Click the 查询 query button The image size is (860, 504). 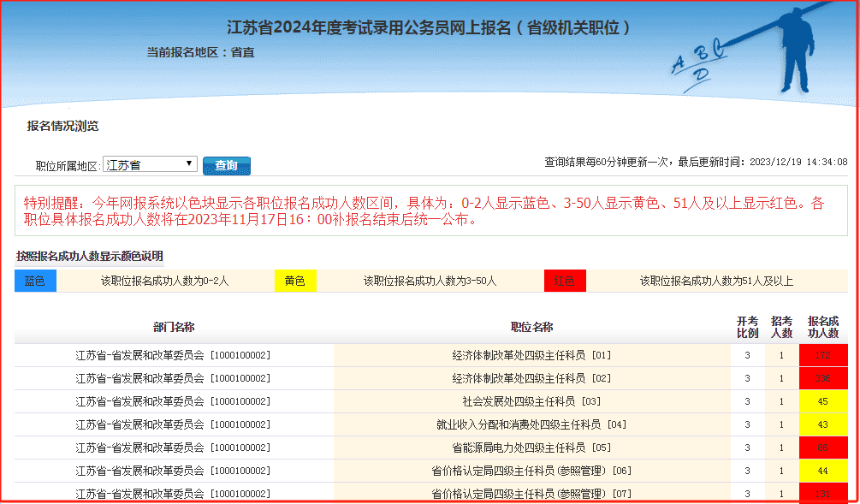[226, 164]
